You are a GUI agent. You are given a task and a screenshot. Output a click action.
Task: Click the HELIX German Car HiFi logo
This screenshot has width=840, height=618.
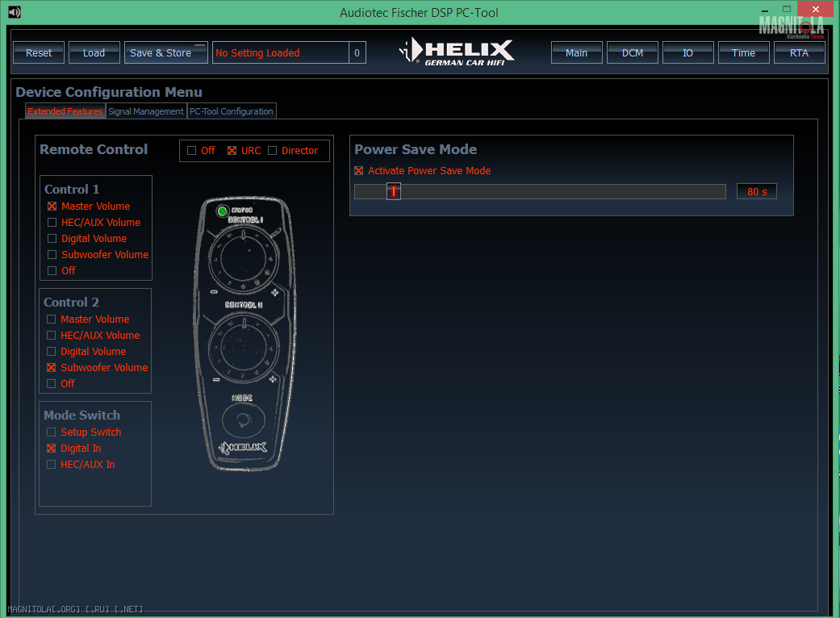pyautogui.click(x=457, y=52)
